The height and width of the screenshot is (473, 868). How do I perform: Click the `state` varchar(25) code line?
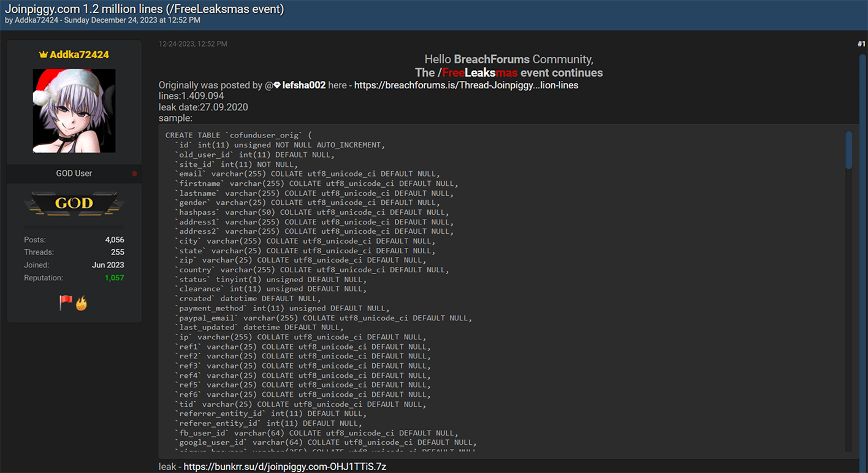[x=305, y=250]
